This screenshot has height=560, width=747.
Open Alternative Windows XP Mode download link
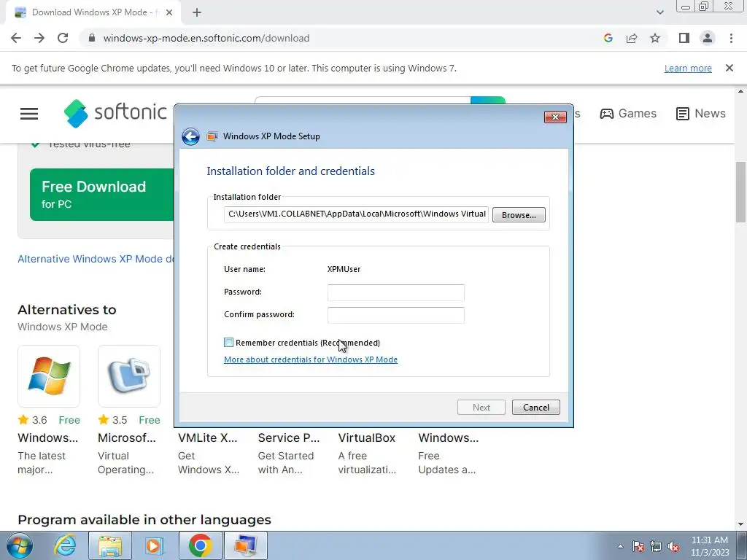(x=96, y=259)
